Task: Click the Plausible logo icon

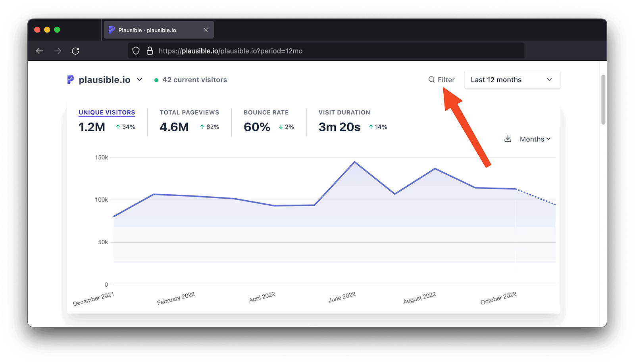Action: (71, 80)
